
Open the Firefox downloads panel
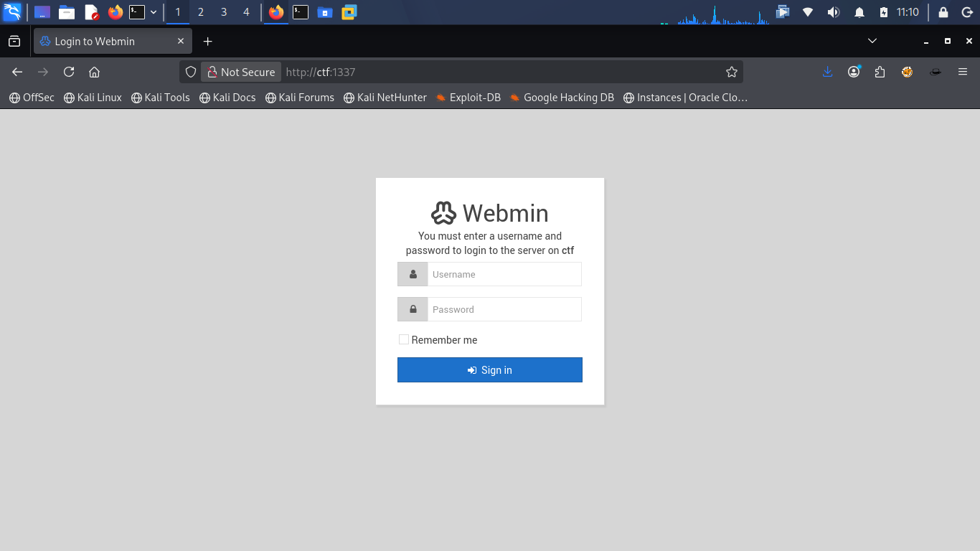click(x=827, y=72)
